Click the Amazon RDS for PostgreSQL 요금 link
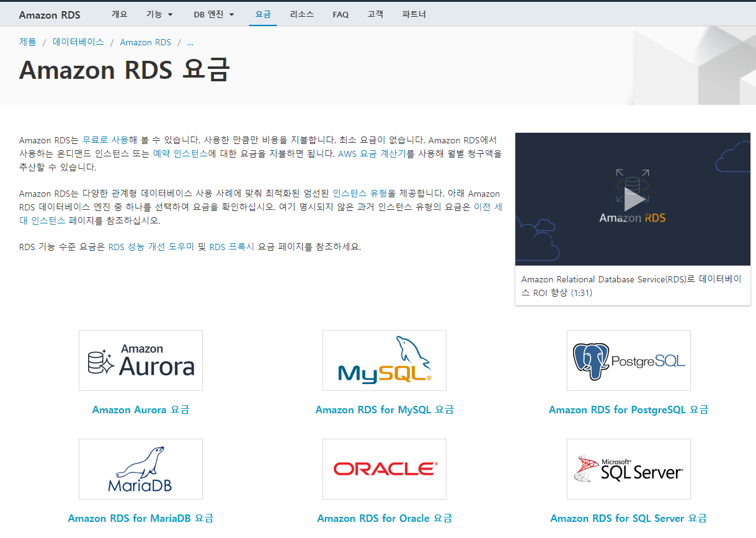Viewport: 756px width, 538px height. 628,410
